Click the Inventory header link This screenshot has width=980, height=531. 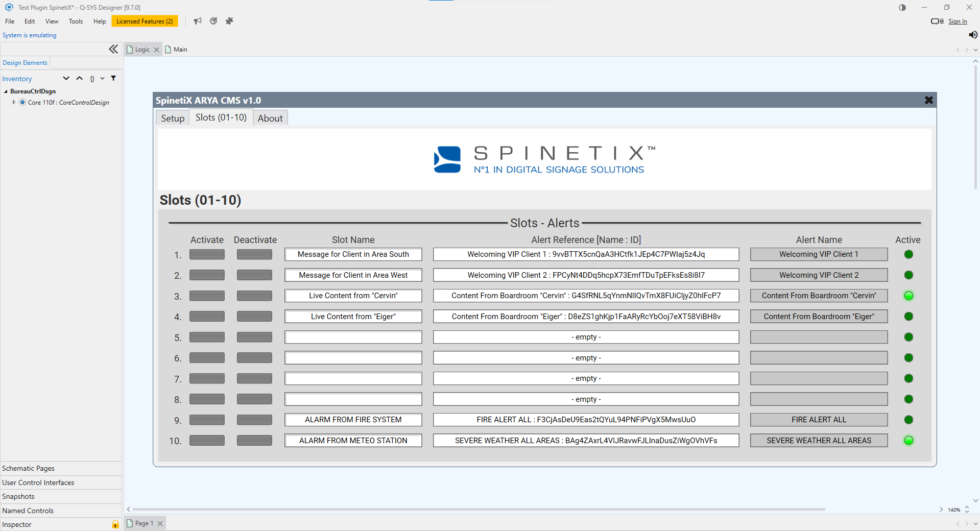(x=17, y=79)
